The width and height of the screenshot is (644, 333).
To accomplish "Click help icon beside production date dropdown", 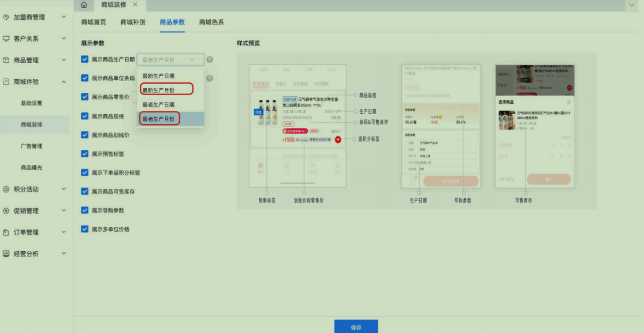I will coord(210,60).
